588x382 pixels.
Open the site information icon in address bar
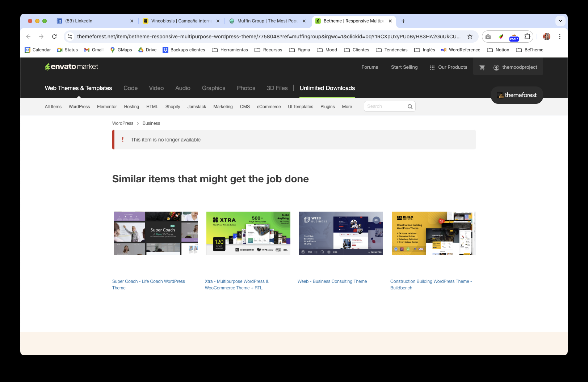tap(70, 37)
